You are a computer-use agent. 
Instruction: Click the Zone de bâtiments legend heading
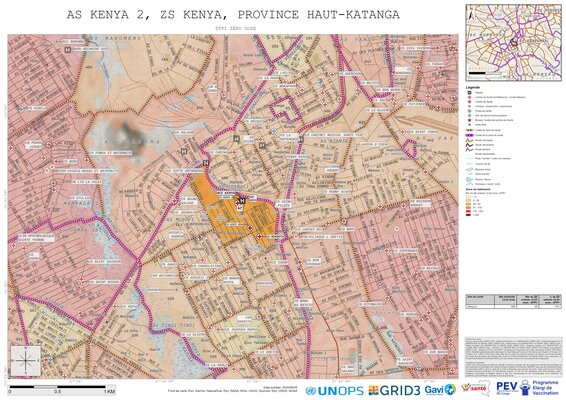coord(478,189)
